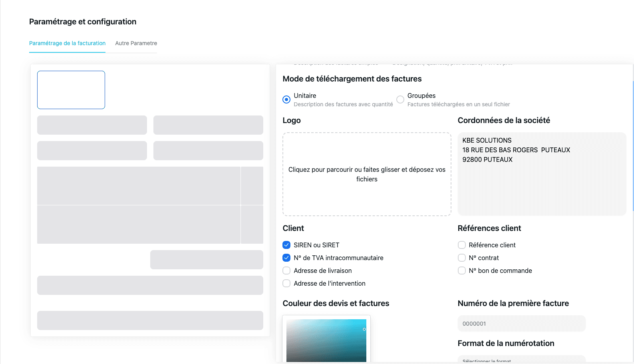Viewport: 634px width, 364px height.
Task: Click the logo upload drop zone
Action: (367, 174)
